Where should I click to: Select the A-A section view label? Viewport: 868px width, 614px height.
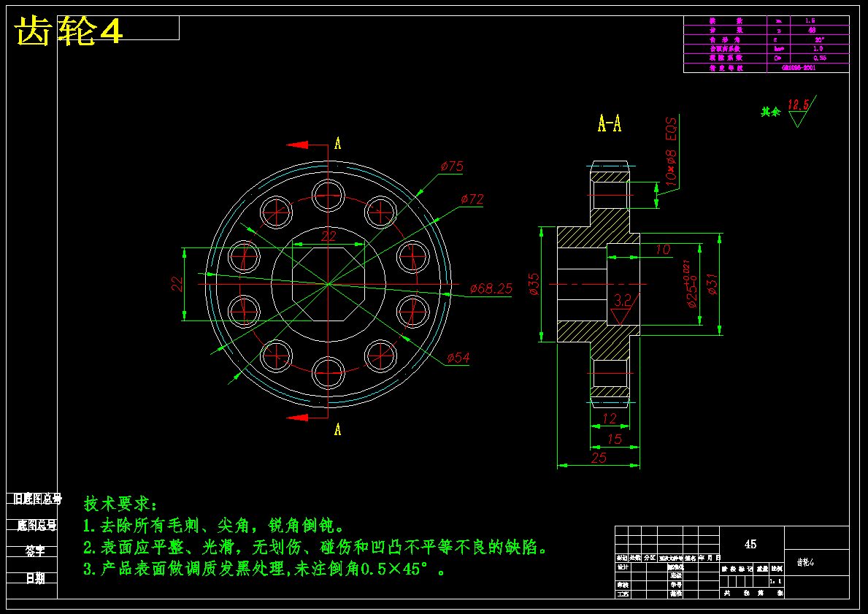pos(610,123)
